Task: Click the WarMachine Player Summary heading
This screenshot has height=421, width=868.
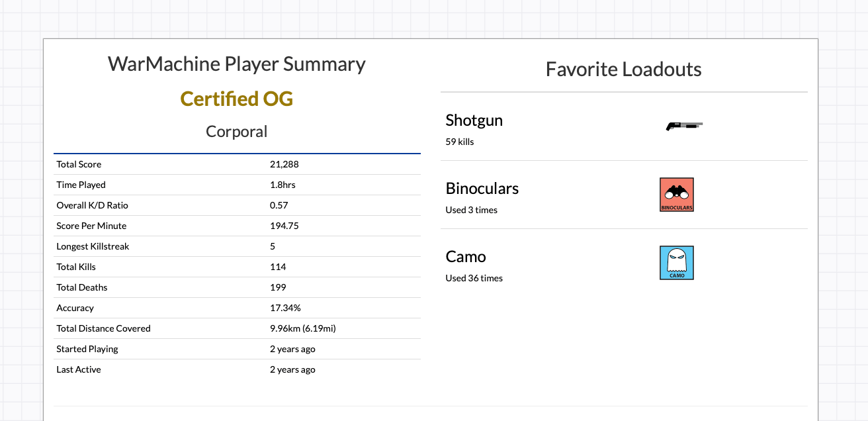Action: pyautogui.click(x=237, y=64)
